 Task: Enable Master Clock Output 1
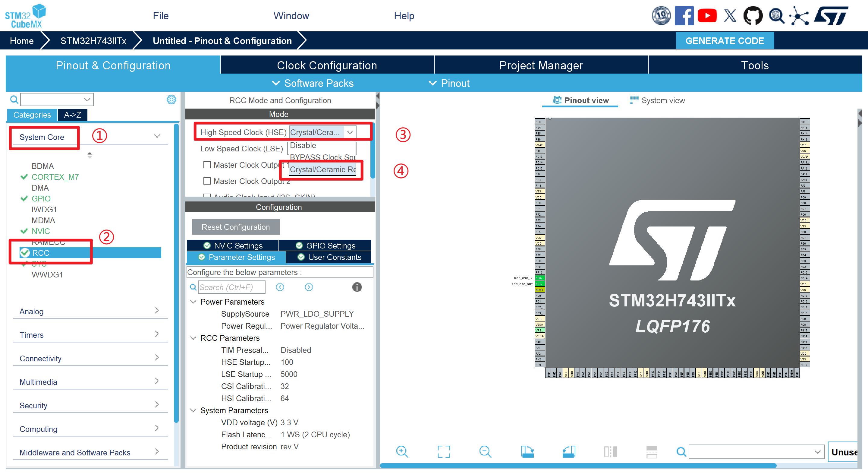pos(207,165)
